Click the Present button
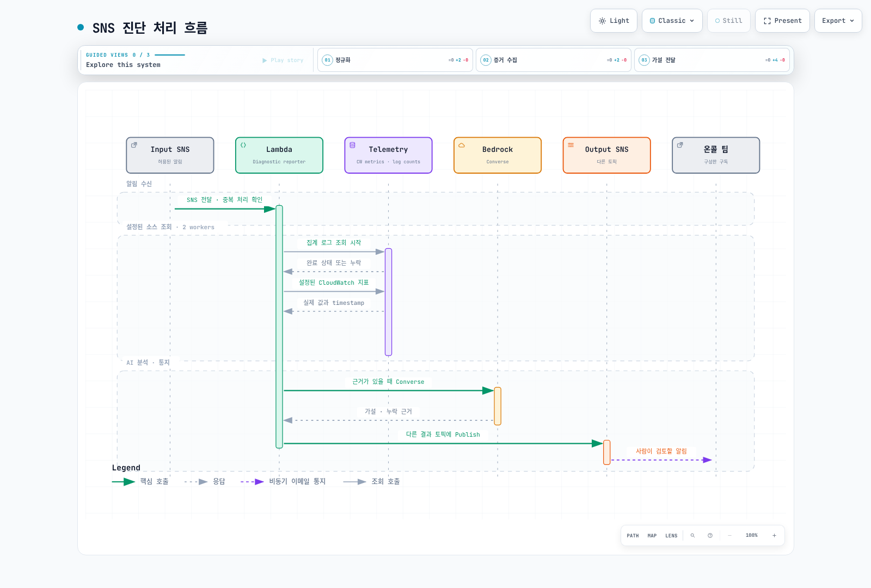This screenshot has height=588, width=871. pos(782,21)
